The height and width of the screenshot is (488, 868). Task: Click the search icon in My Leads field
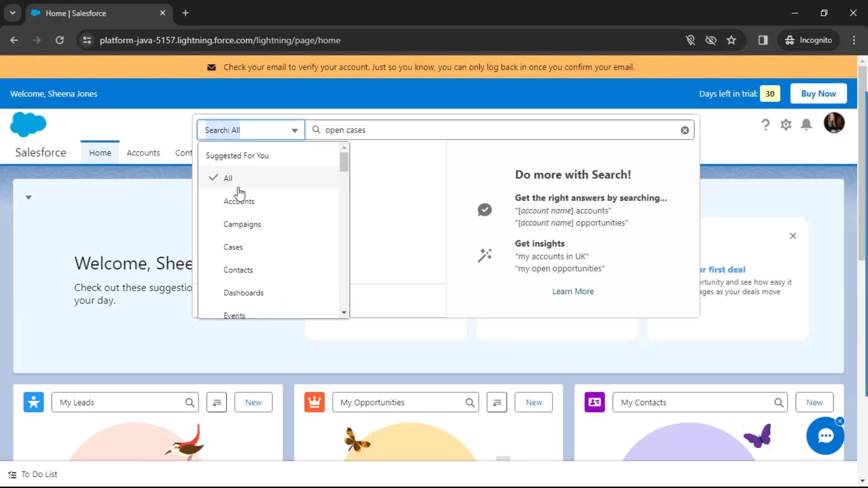pos(190,403)
